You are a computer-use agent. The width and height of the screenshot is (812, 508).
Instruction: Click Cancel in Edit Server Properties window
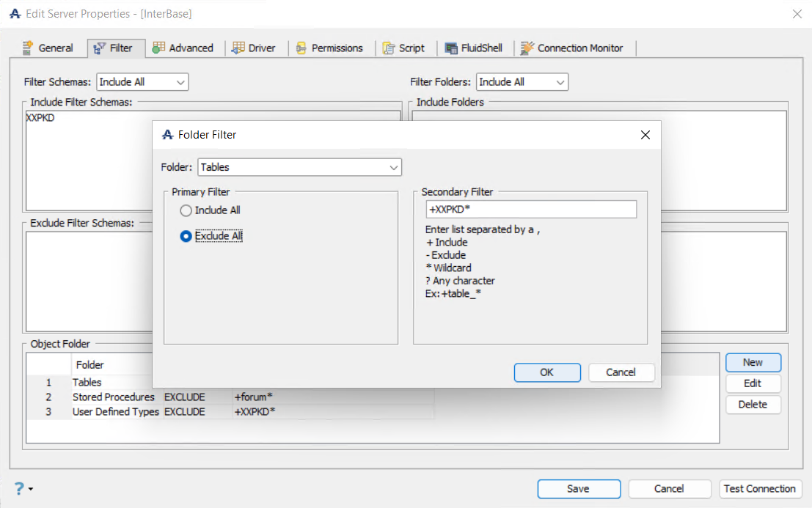(670, 489)
